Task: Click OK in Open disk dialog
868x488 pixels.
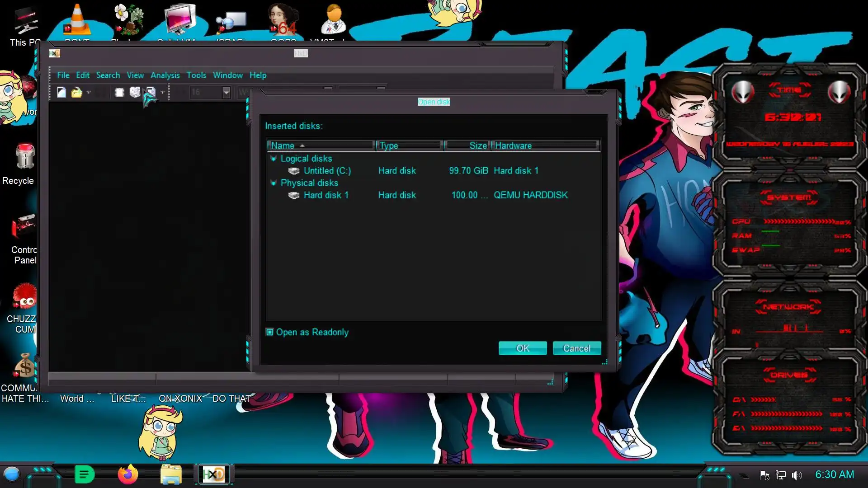Action: point(523,348)
